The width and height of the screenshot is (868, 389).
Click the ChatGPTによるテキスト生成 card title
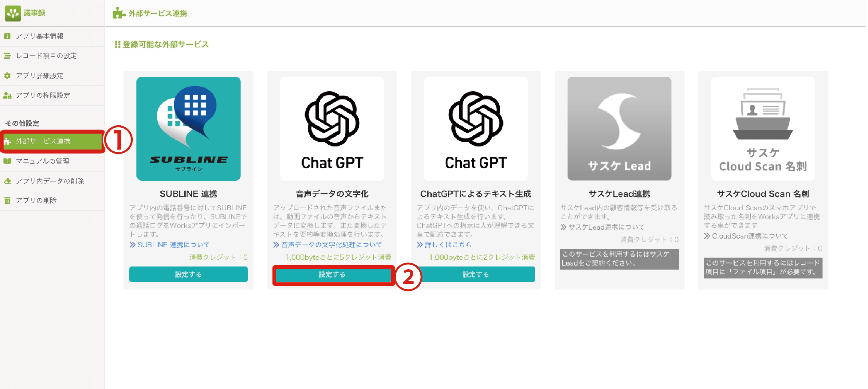(x=475, y=194)
